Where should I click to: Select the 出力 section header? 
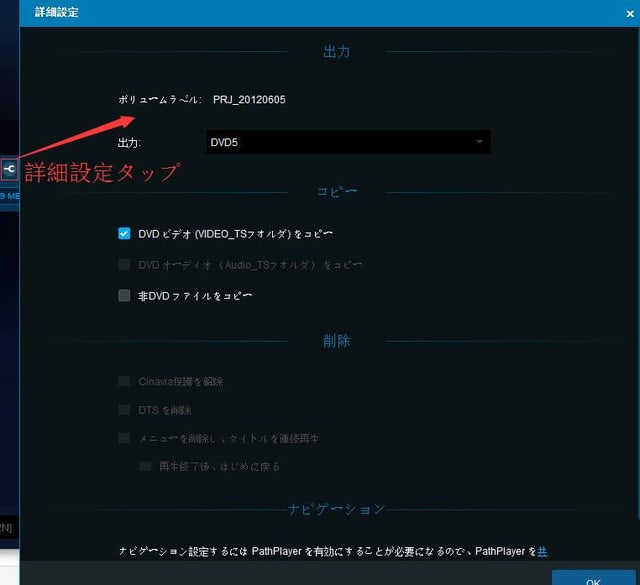click(x=337, y=51)
